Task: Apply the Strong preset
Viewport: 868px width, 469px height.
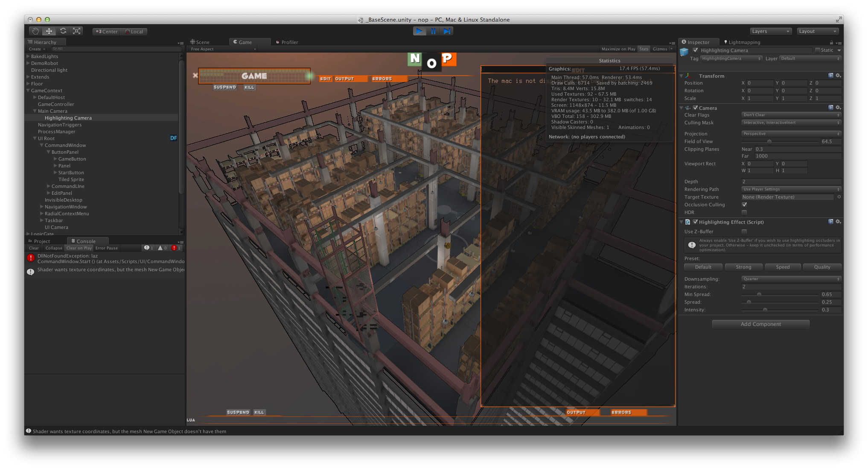Action: click(743, 267)
